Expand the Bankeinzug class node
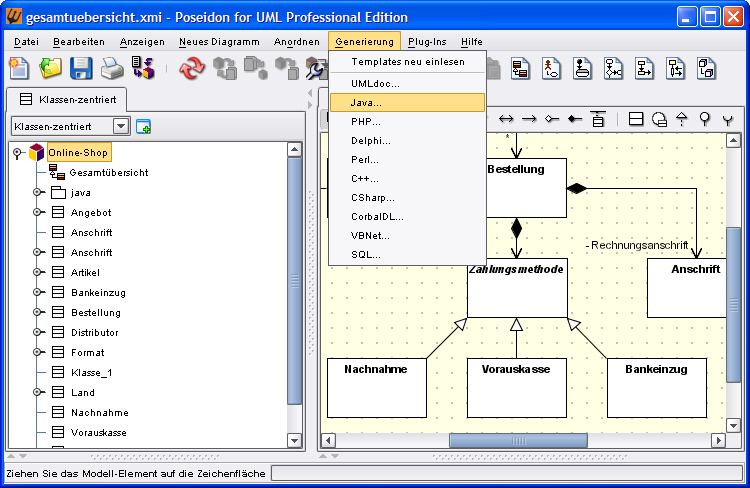 38,292
